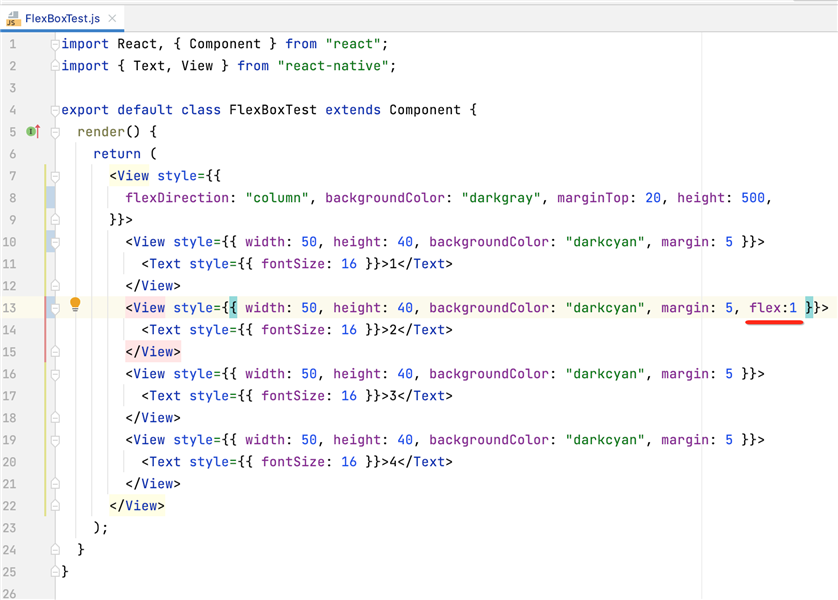
Task: Select the FlexBoxTest.js editor tab
Action: pos(62,18)
